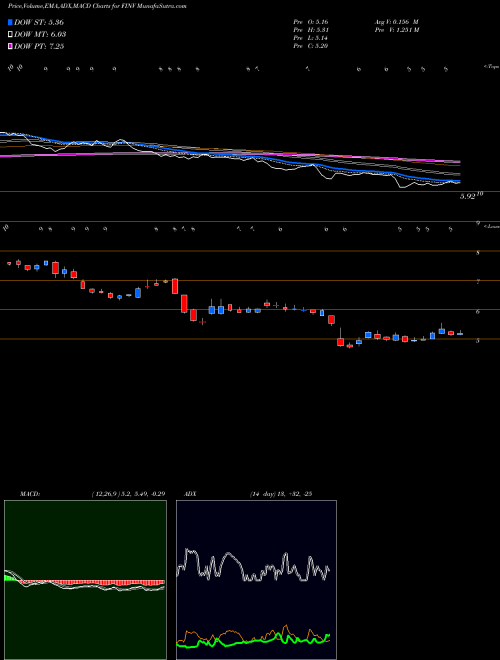Click the price axis label 6
Screen dimensions: 500x660
[x=478, y=311]
